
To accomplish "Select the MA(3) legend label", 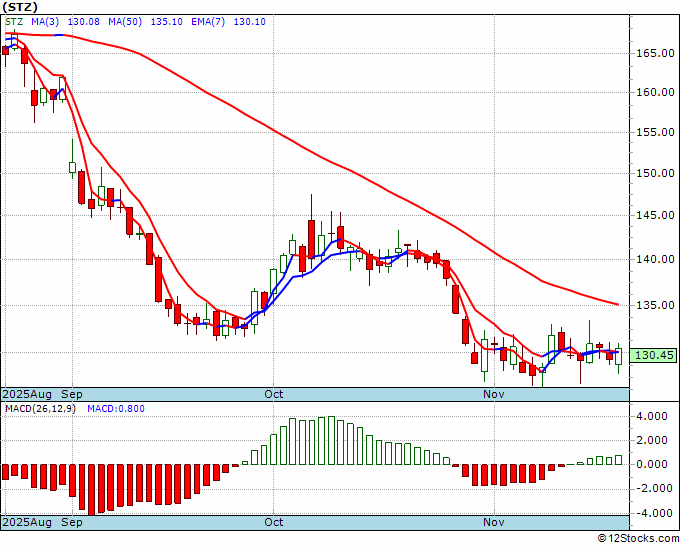I will [x=45, y=22].
